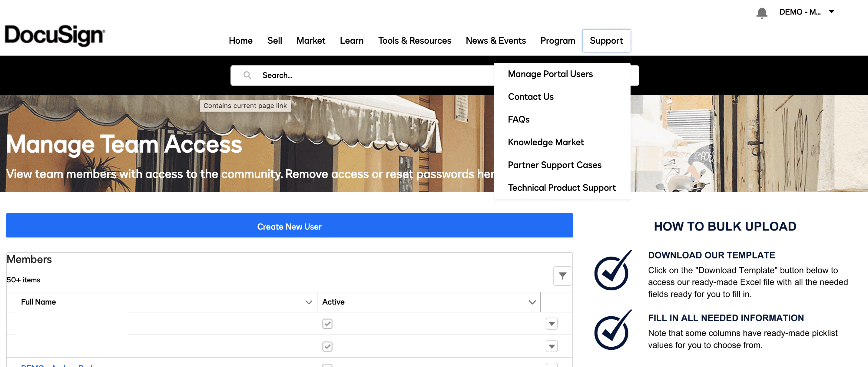
Task: Open the DEMO user profile dropdown arrow
Action: (832, 12)
